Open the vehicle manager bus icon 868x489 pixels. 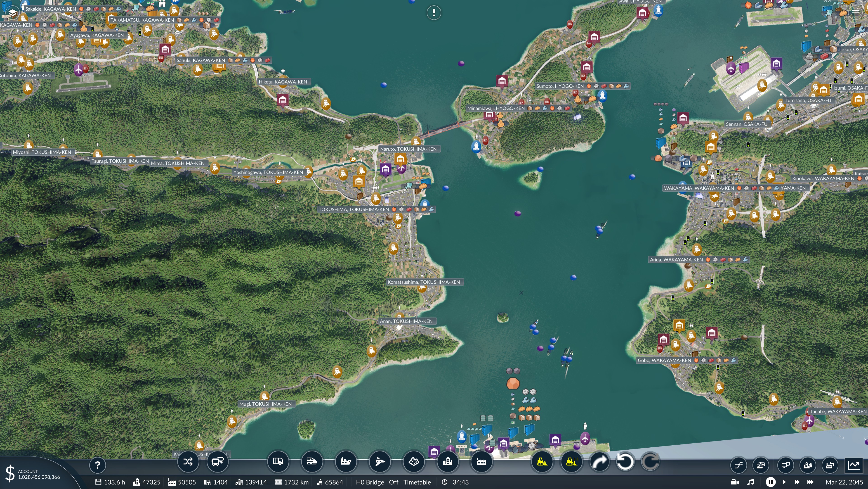click(218, 462)
